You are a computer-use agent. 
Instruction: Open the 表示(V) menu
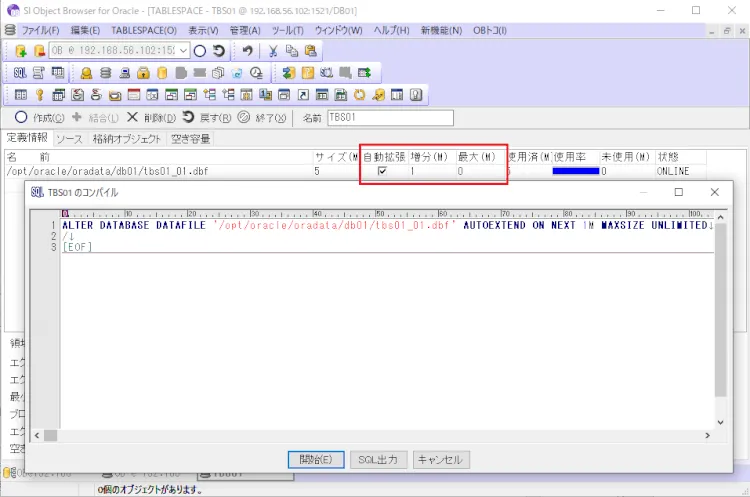tap(203, 31)
